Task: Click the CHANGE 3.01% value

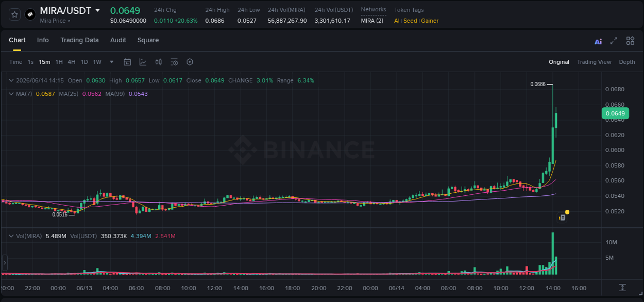Action: pyautogui.click(x=265, y=80)
